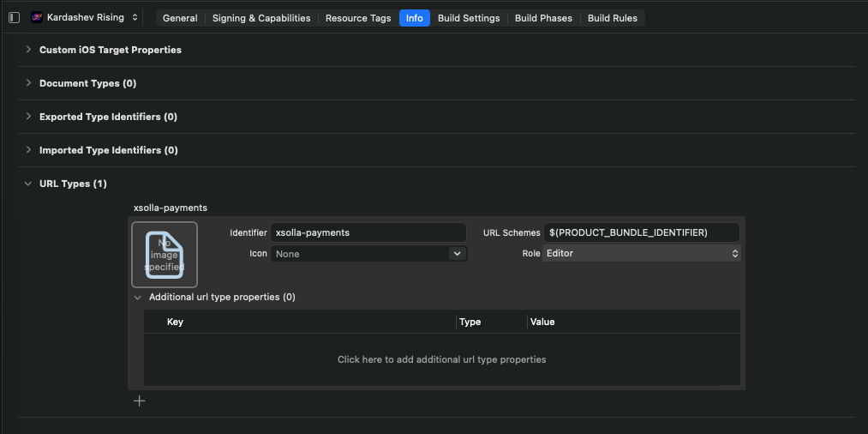This screenshot has width=868, height=434.
Task: Click the Custom iOS Target Properties heading
Action: (111, 50)
